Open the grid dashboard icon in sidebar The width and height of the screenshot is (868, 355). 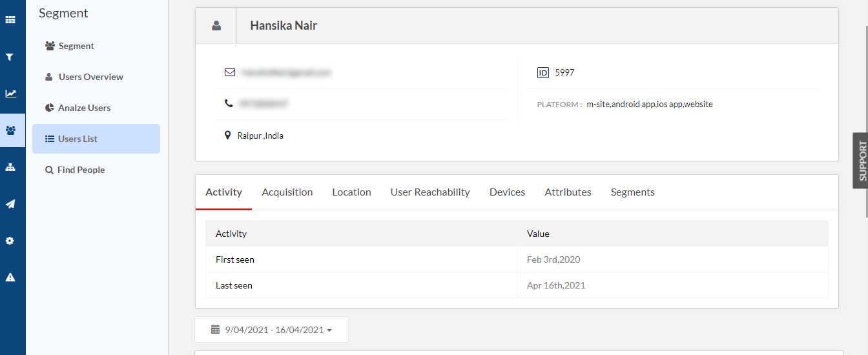[x=10, y=20]
